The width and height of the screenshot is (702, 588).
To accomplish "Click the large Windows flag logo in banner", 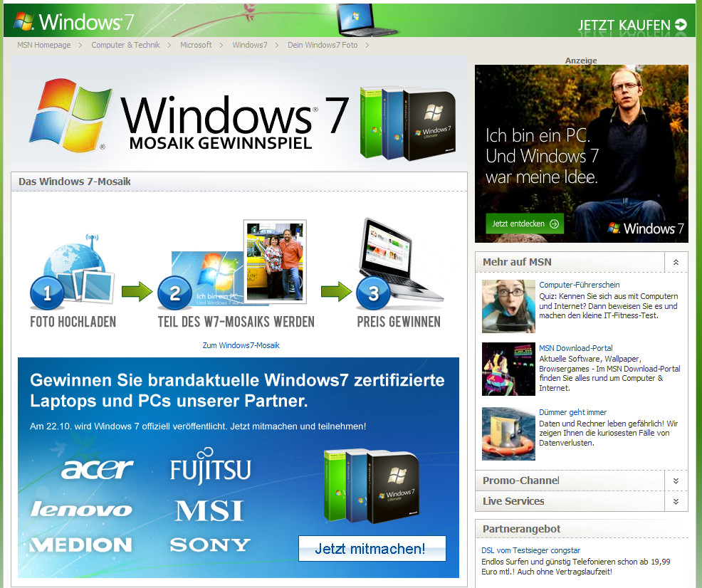I will (70, 115).
